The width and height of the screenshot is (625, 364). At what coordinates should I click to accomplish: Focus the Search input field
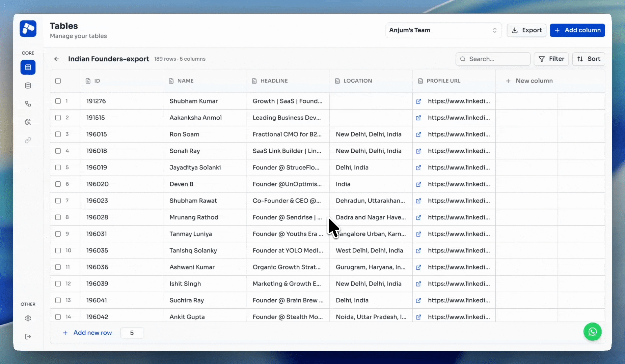493,59
